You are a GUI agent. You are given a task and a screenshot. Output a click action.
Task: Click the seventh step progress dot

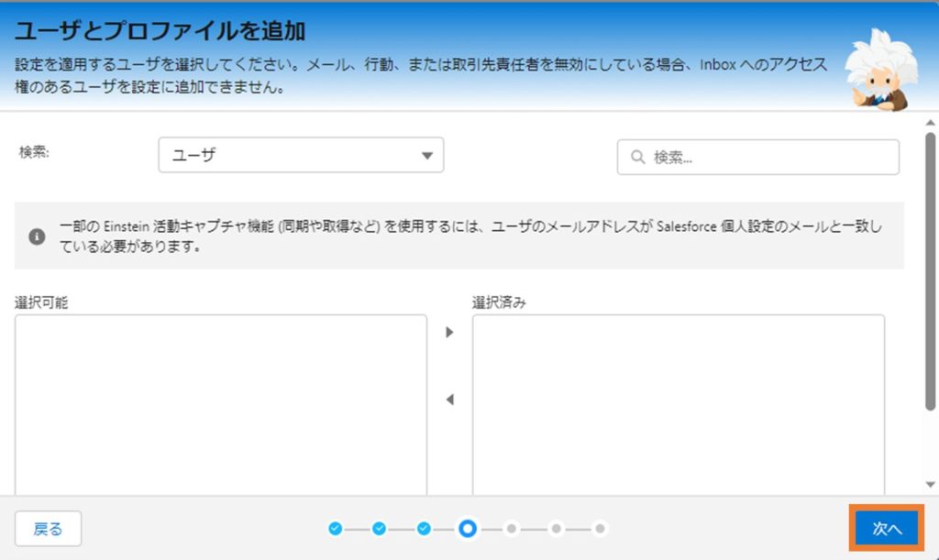point(600,528)
